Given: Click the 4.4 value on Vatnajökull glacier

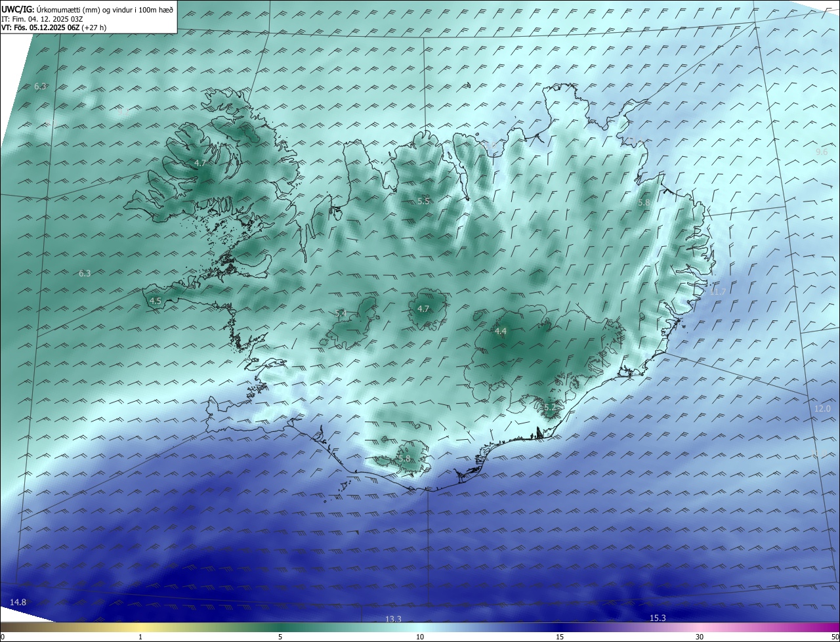Looking at the screenshot, I should point(501,332).
